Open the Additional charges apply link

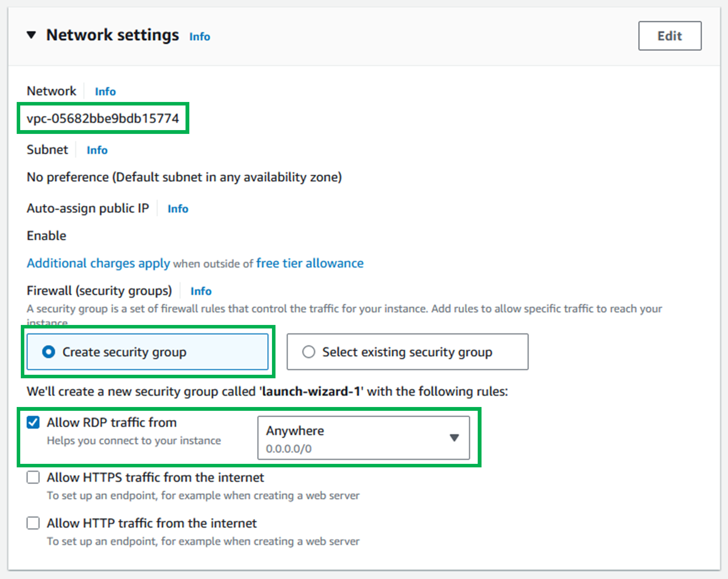tap(98, 263)
